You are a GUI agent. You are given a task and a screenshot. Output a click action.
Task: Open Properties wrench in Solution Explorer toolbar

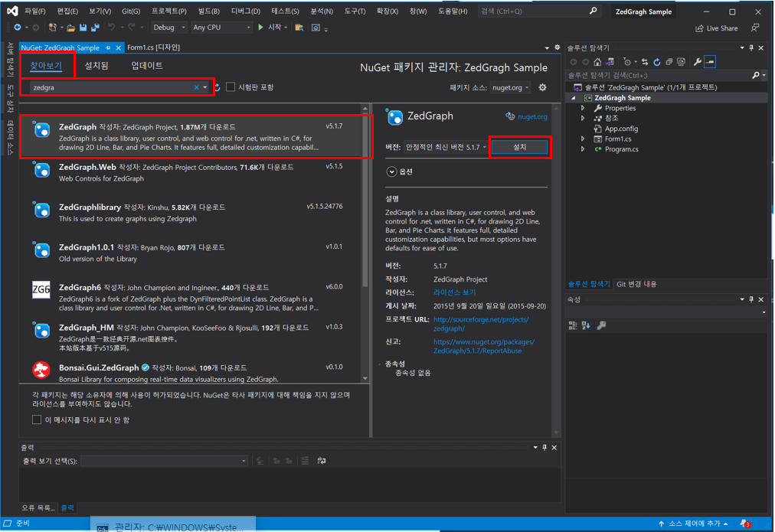coord(698,62)
